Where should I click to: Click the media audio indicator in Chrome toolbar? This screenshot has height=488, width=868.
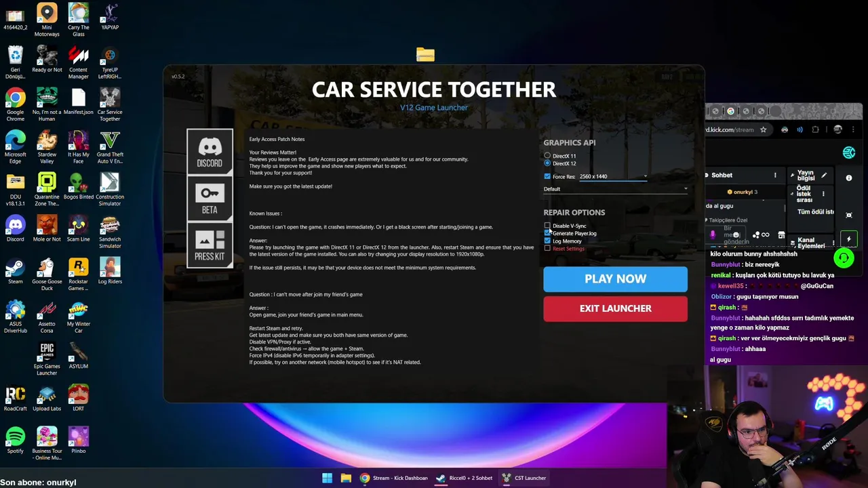point(800,129)
